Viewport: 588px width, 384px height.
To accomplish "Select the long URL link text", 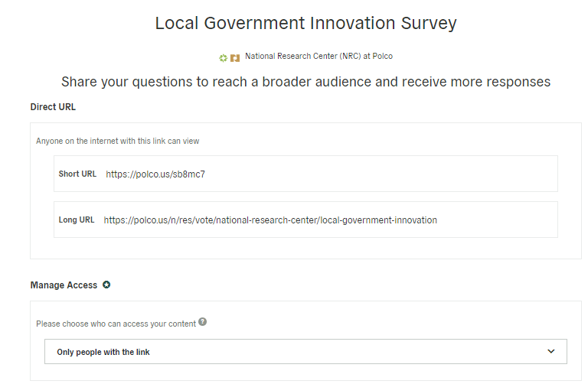I will pyautogui.click(x=270, y=220).
